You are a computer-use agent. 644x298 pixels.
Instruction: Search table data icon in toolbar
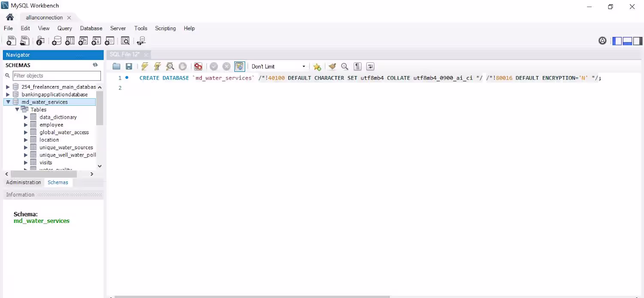coord(125,41)
